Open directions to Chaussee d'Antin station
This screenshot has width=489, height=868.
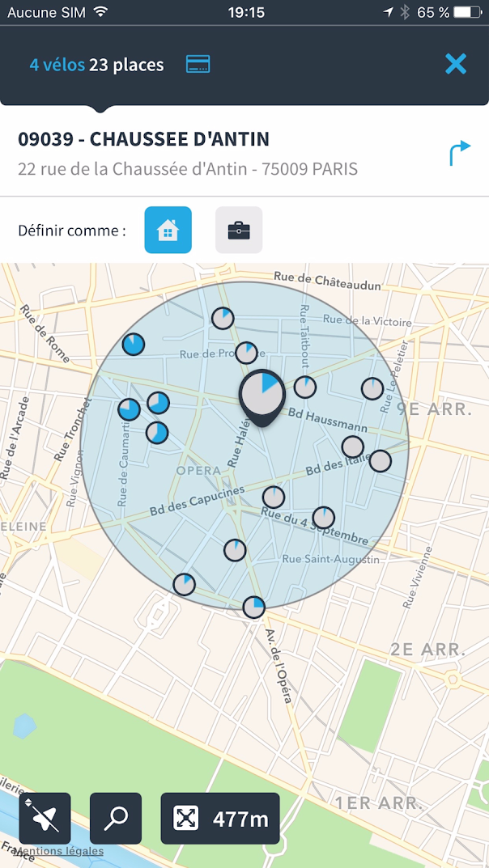click(459, 153)
